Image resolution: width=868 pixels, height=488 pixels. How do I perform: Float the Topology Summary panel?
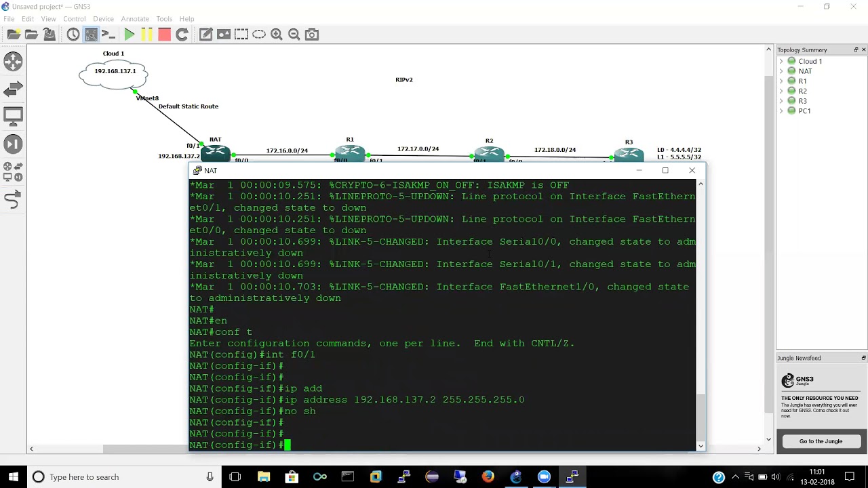[x=856, y=49]
